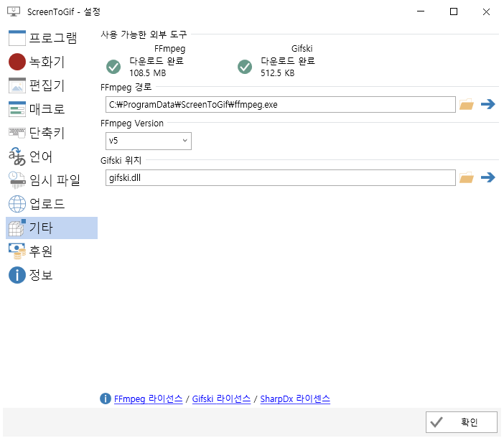Select 업로드 in the sidebar
The width and height of the screenshot is (504, 438).
tap(52, 204)
